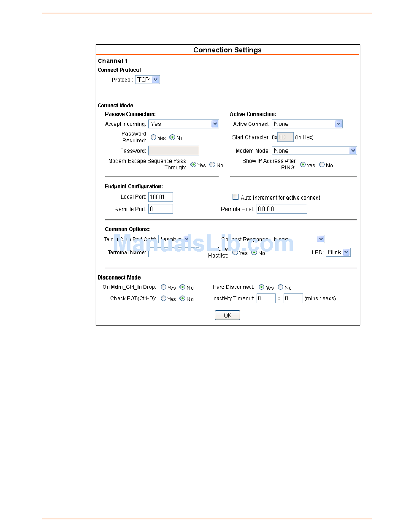The width and height of the screenshot is (401, 532).
Task: Open the Accept Incoming dropdown
Action: click(x=184, y=124)
